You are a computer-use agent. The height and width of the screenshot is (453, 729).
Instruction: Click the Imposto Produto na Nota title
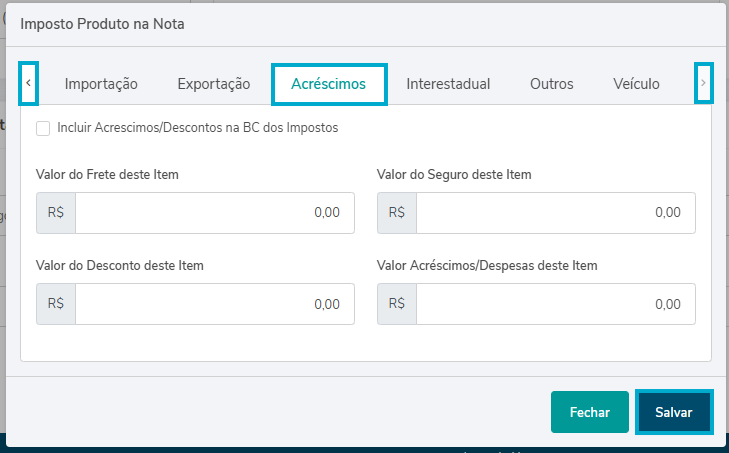102,23
